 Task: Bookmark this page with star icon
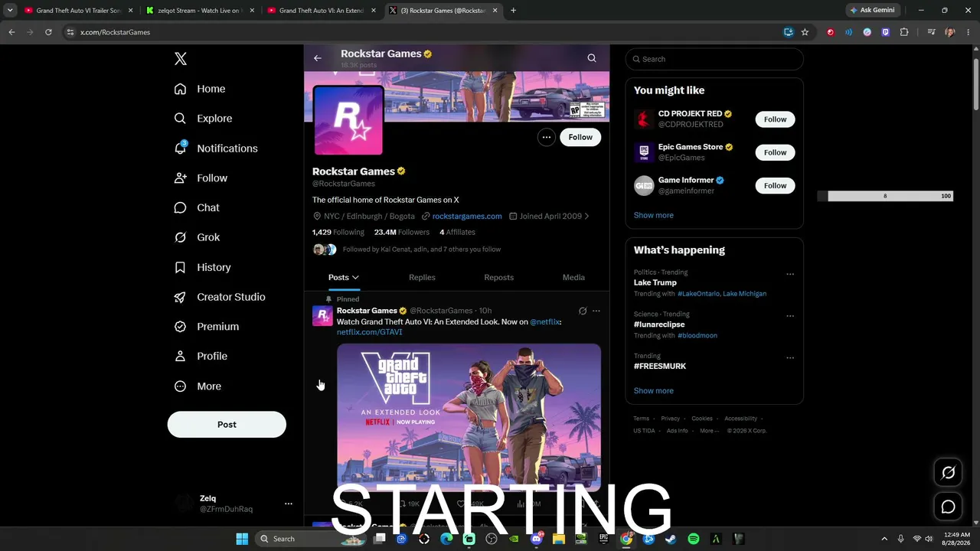(x=805, y=32)
